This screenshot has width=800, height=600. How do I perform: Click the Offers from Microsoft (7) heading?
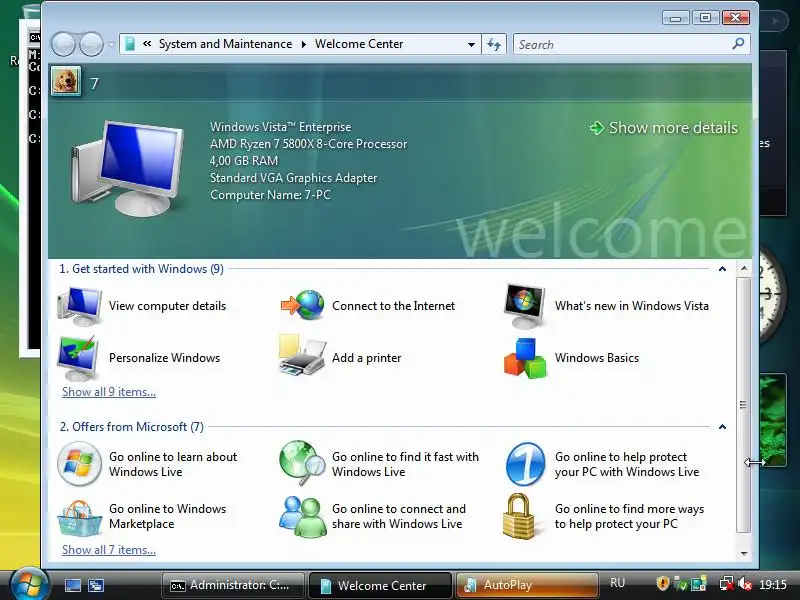click(x=131, y=427)
